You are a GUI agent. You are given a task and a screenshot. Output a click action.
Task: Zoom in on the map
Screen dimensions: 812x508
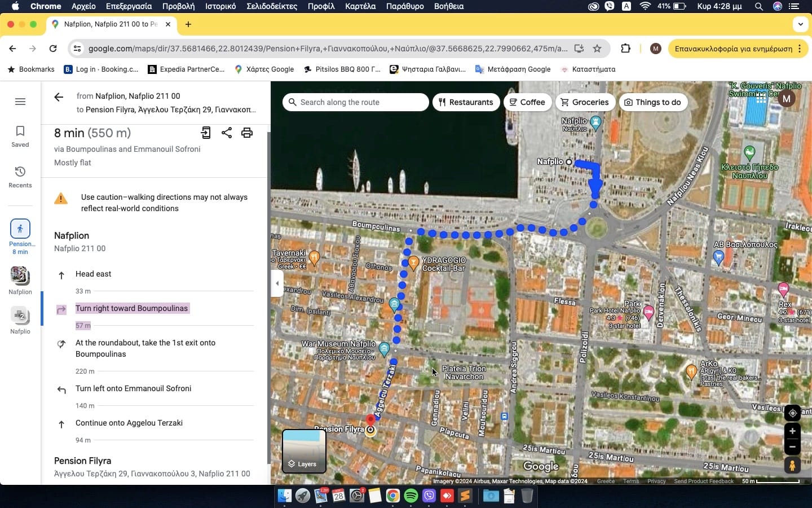[792, 431]
